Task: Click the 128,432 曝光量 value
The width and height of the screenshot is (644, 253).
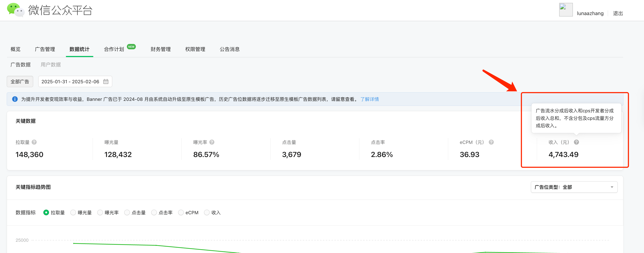Action: click(118, 155)
